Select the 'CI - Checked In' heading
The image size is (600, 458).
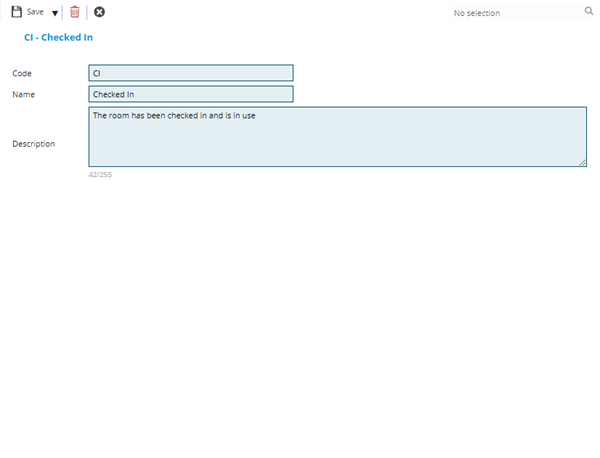[58, 37]
